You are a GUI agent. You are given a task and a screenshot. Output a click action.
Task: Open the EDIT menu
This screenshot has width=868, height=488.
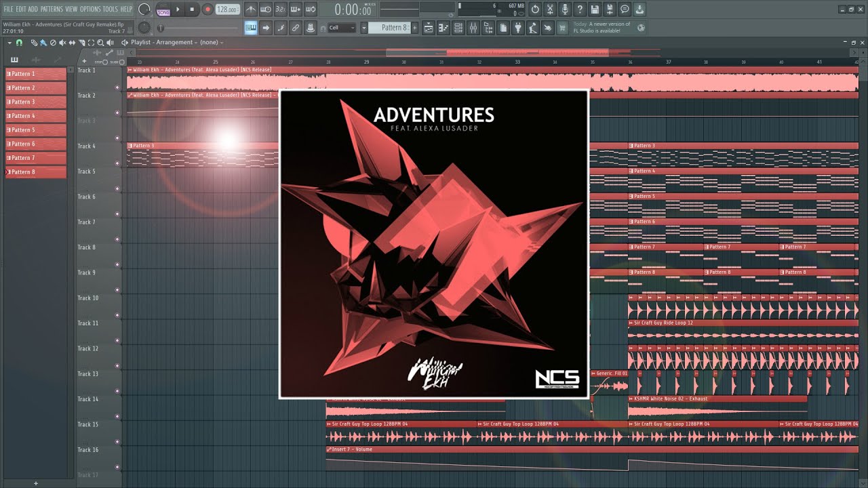[20, 9]
